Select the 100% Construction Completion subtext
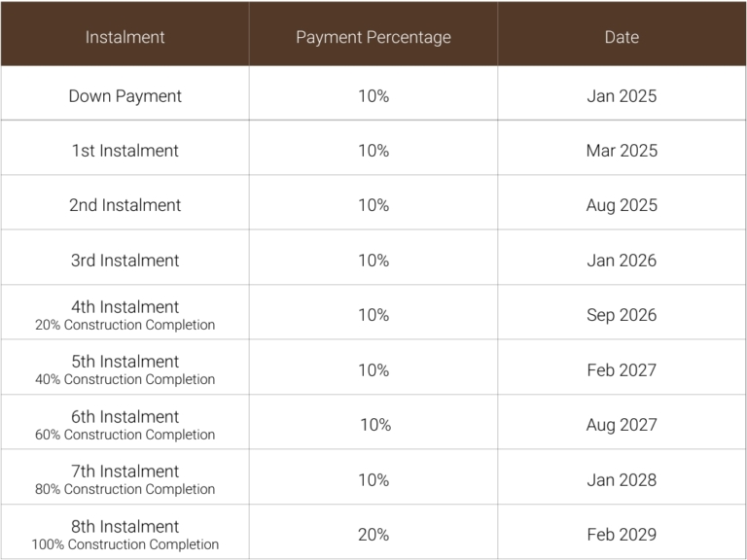Viewport: 747px width, 560px height. click(x=124, y=544)
